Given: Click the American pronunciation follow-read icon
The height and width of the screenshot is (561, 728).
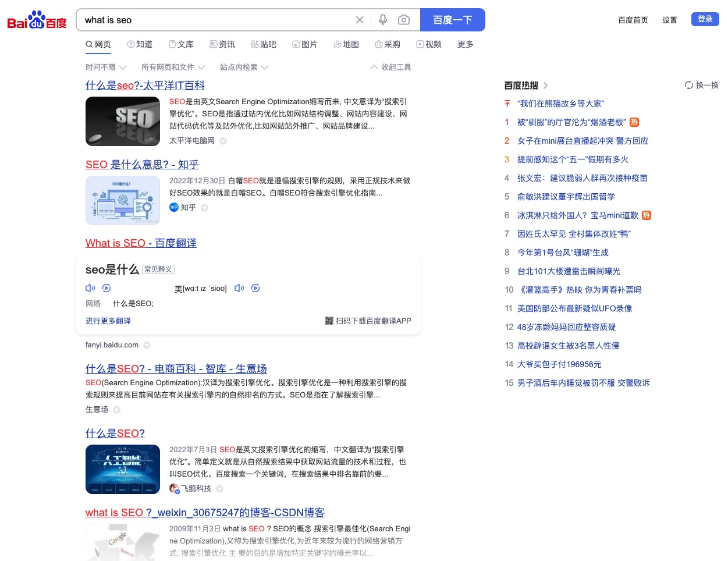Looking at the screenshot, I should [x=255, y=288].
